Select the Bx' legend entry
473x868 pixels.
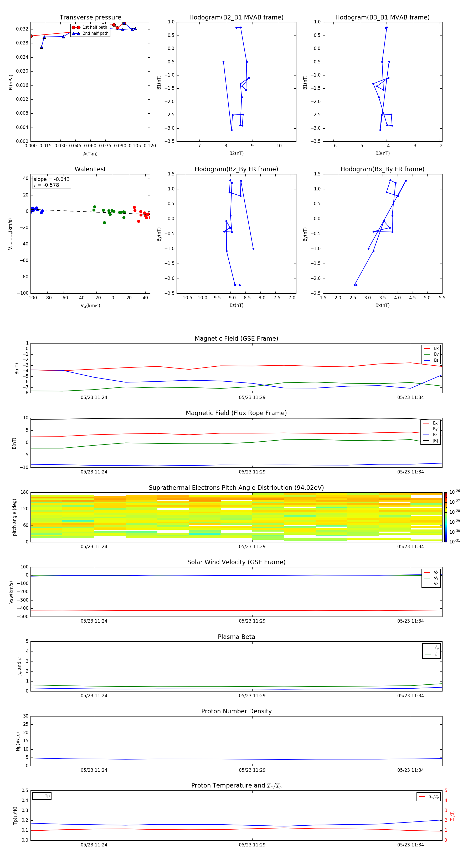pyautogui.click(x=431, y=423)
